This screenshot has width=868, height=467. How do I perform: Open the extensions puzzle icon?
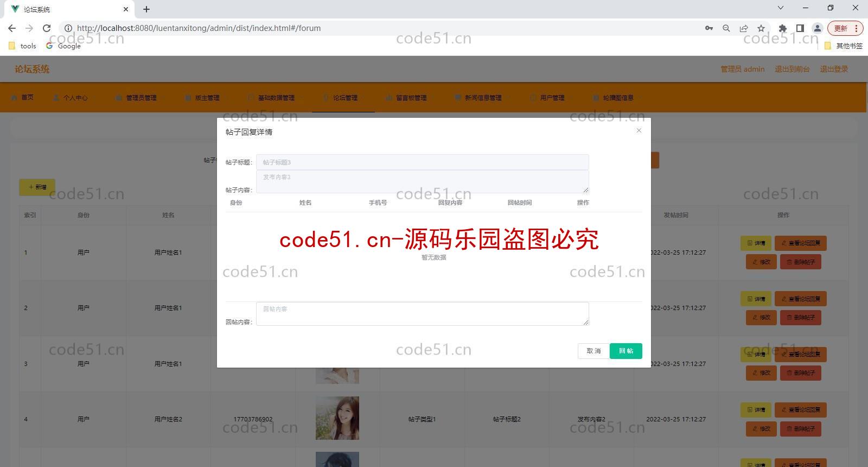pos(782,28)
